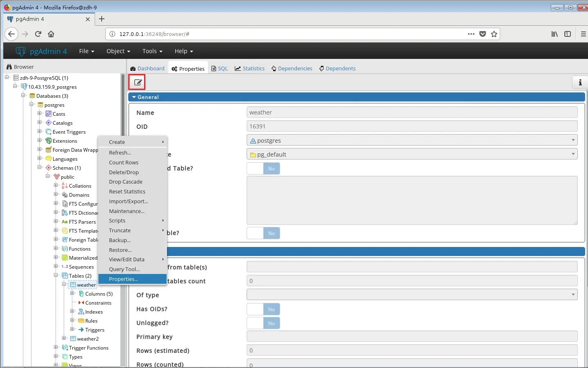Click the Constraints icon
Screen dimensions: 588x368
(81, 303)
